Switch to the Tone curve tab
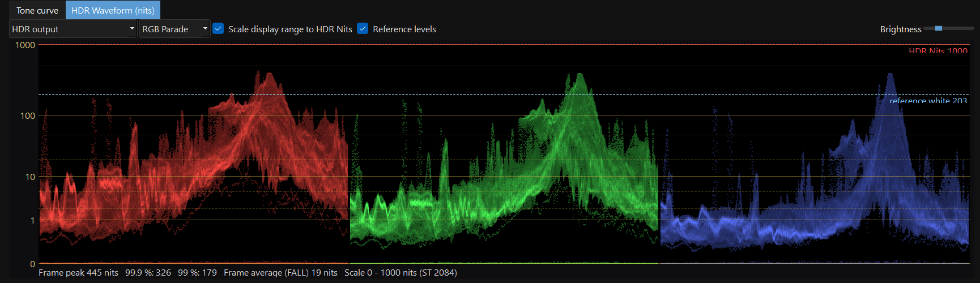Viewport: 980px width, 283px height. coord(37,10)
